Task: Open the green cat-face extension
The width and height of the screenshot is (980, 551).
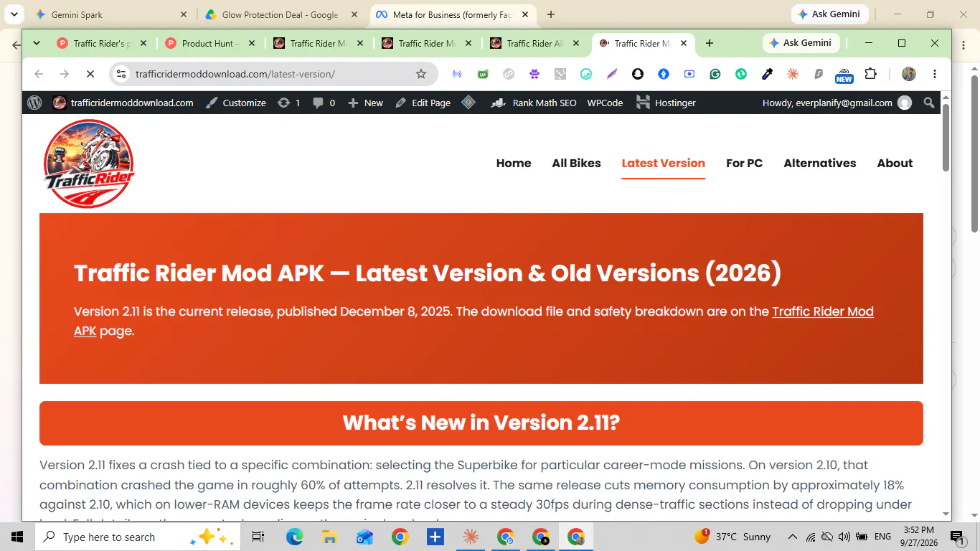Action: click(x=483, y=74)
